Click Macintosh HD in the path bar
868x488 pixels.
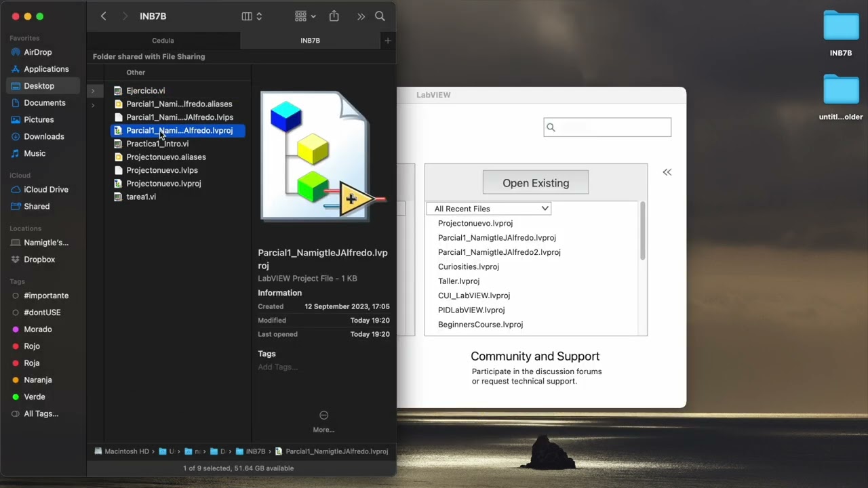122,451
